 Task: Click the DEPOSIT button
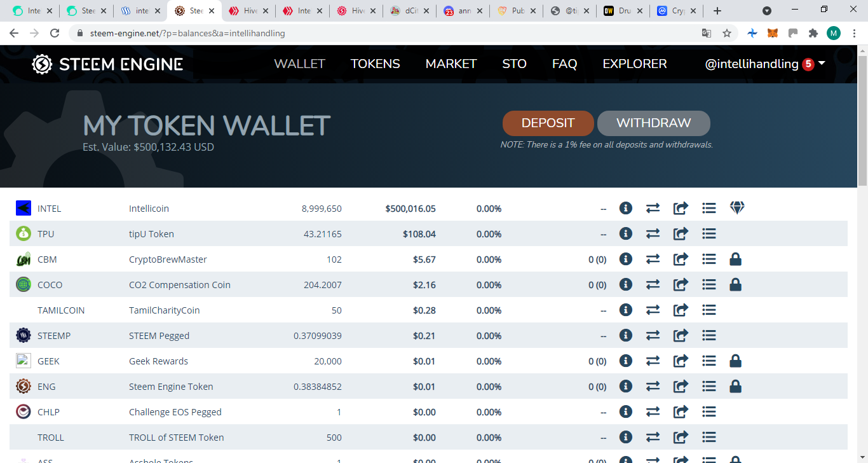[548, 123]
